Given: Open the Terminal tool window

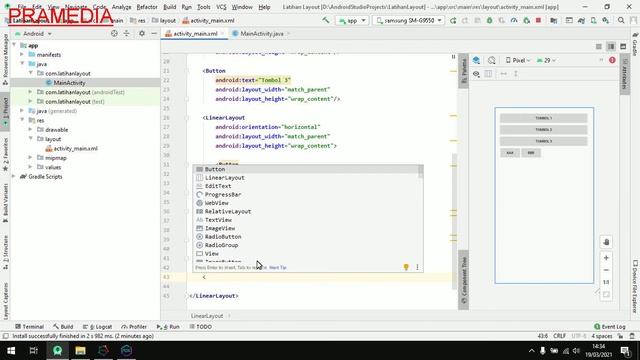Looking at the screenshot, I should point(29,327).
